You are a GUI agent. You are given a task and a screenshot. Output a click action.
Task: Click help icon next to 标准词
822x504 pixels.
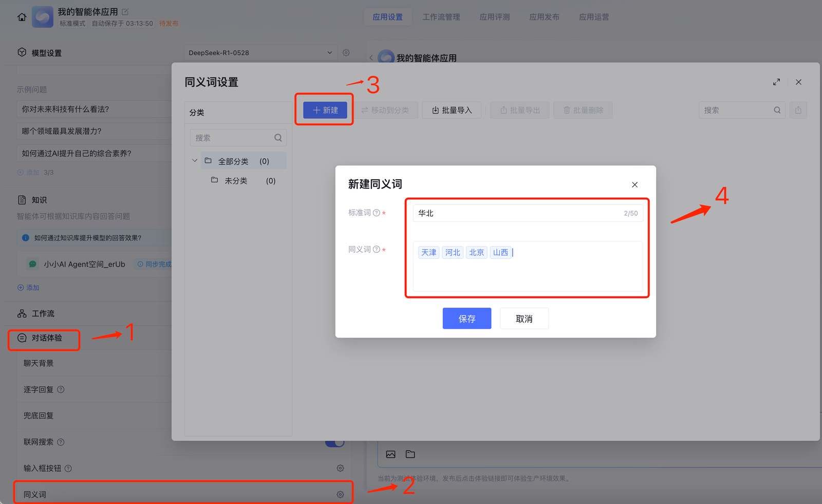click(377, 213)
